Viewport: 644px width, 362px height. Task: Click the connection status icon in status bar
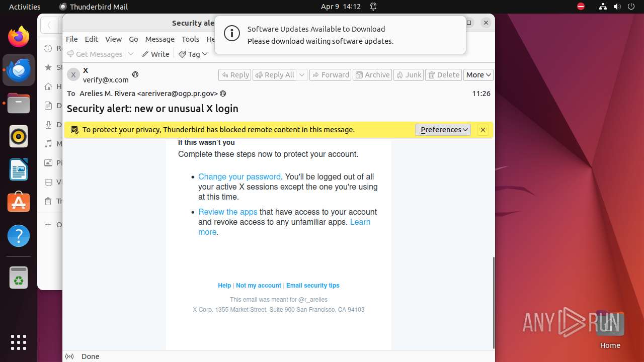tap(70, 356)
